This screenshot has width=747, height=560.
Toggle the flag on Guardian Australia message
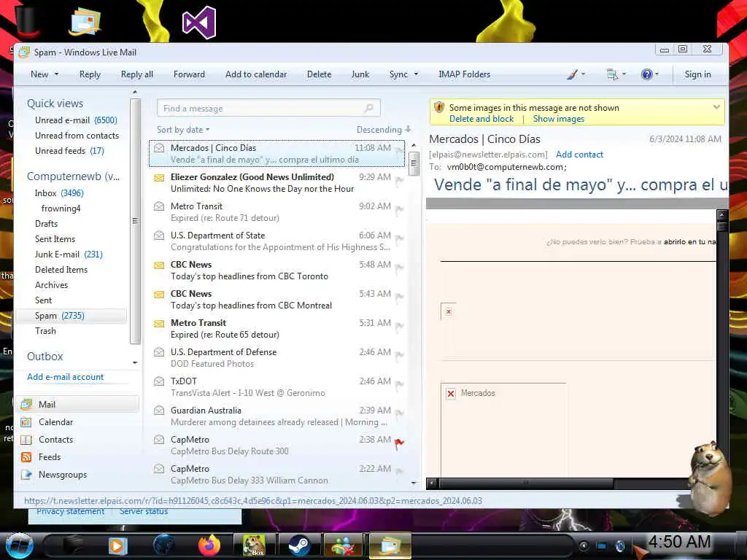(399, 414)
